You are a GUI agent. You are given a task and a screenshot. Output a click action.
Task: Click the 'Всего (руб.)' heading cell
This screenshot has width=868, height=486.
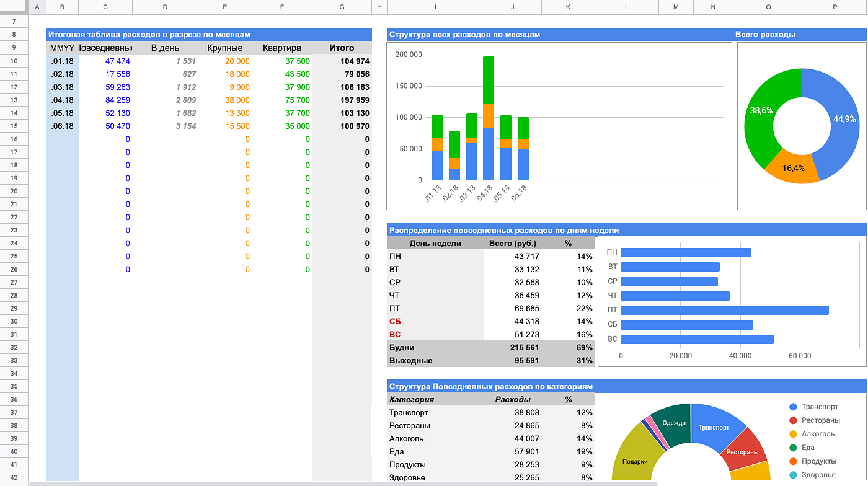tap(513, 243)
